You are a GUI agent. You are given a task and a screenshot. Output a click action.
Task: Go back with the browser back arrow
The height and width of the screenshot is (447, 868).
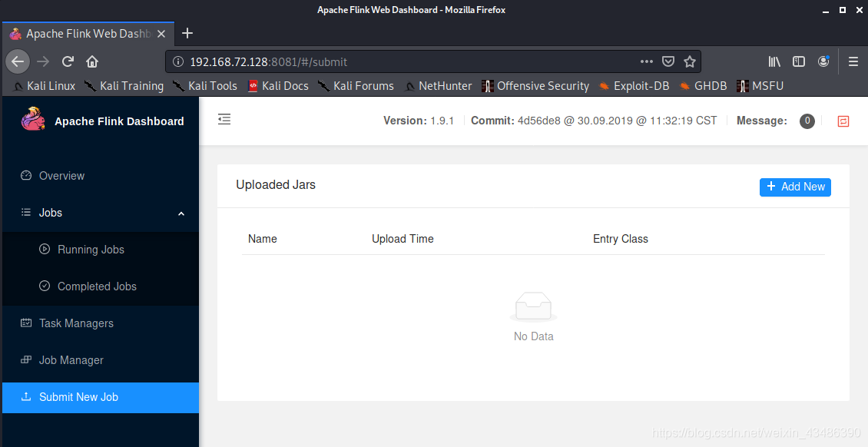point(18,61)
